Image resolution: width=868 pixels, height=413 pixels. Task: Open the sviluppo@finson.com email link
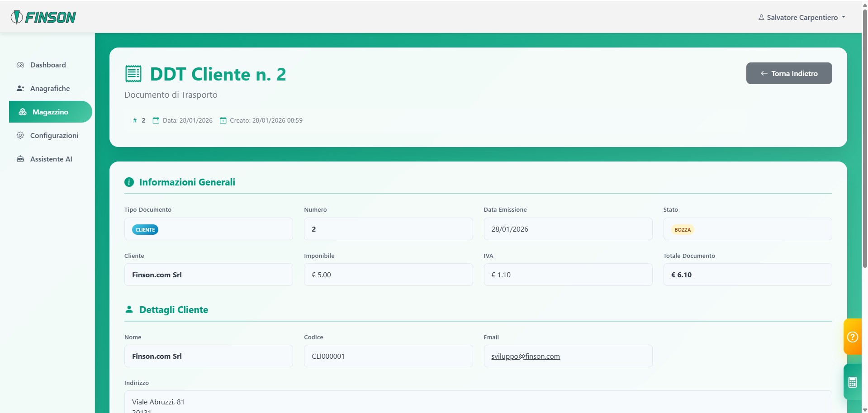pyautogui.click(x=526, y=356)
